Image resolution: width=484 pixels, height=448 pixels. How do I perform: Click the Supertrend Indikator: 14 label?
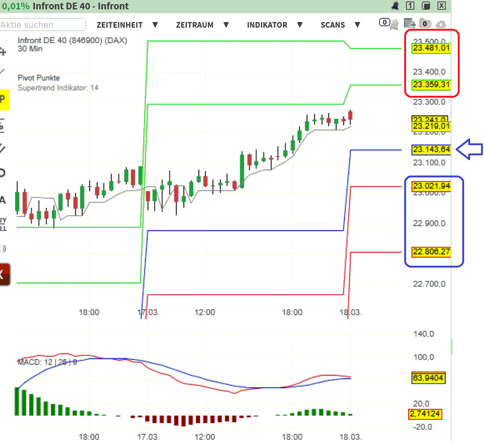click(58, 88)
